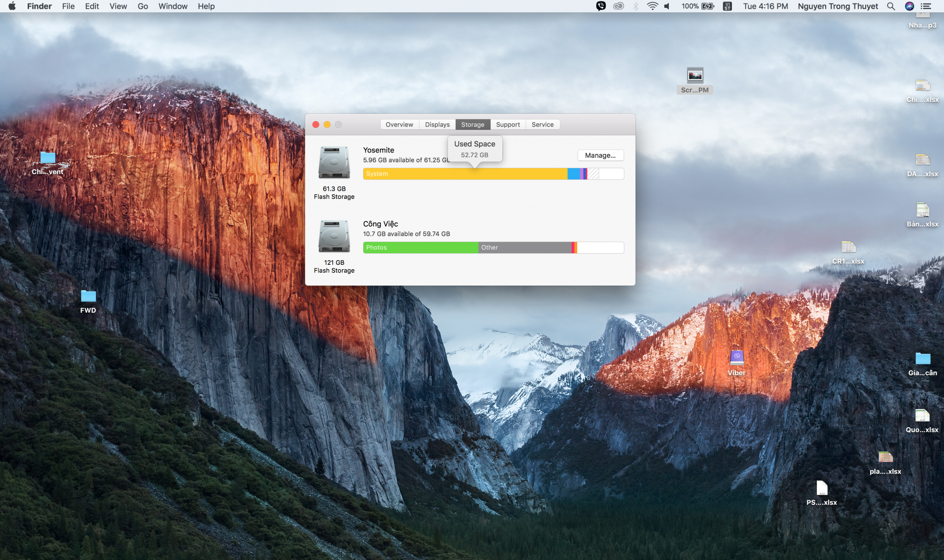Switch to the Displays tab
Screen dimensions: 944x560
[437, 125]
